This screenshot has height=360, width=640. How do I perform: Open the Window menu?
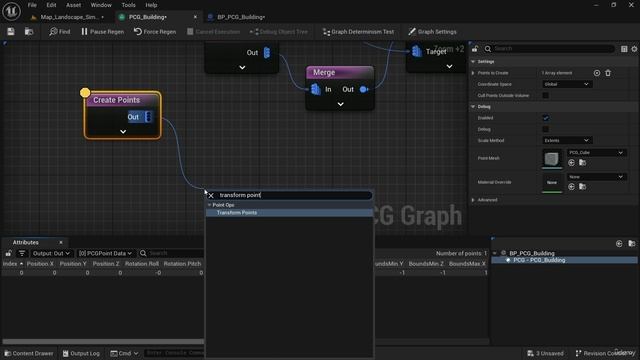(101, 5)
